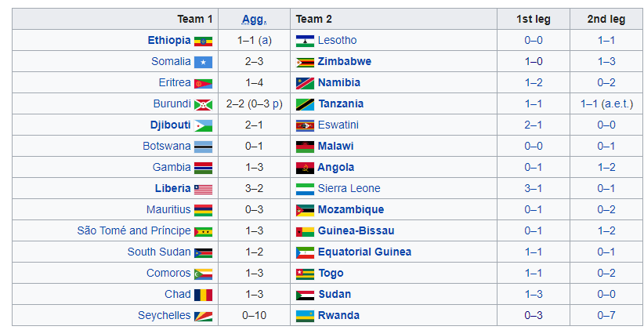
Task: Click the Mozambique flag icon
Action: [x=305, y=210]
